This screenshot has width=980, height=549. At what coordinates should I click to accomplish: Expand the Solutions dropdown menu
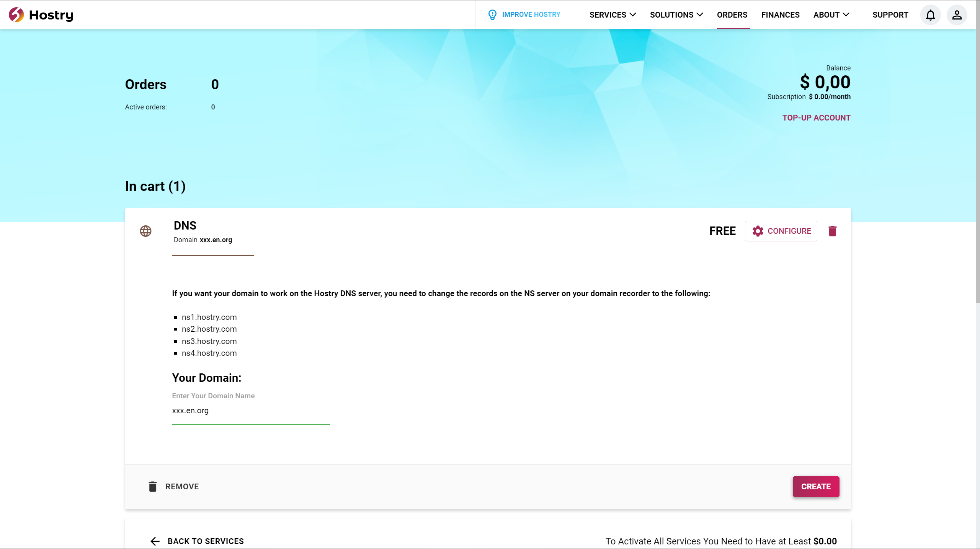click(676, 15)
